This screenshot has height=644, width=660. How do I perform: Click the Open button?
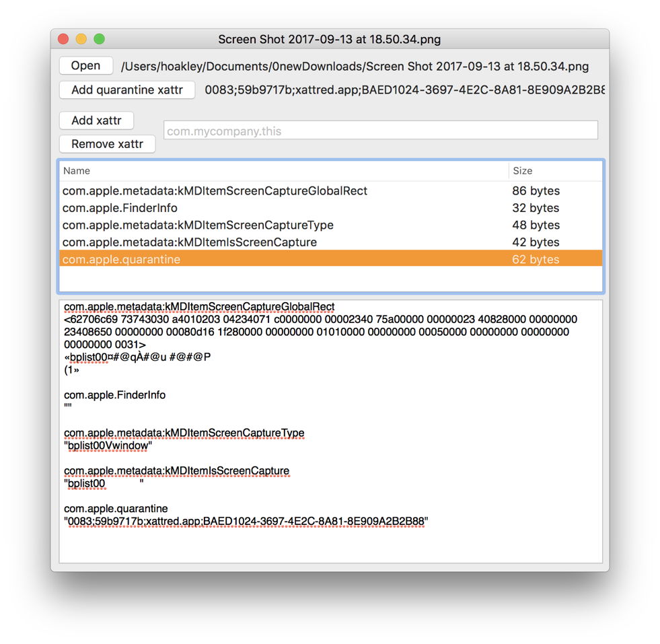(85, 66)
